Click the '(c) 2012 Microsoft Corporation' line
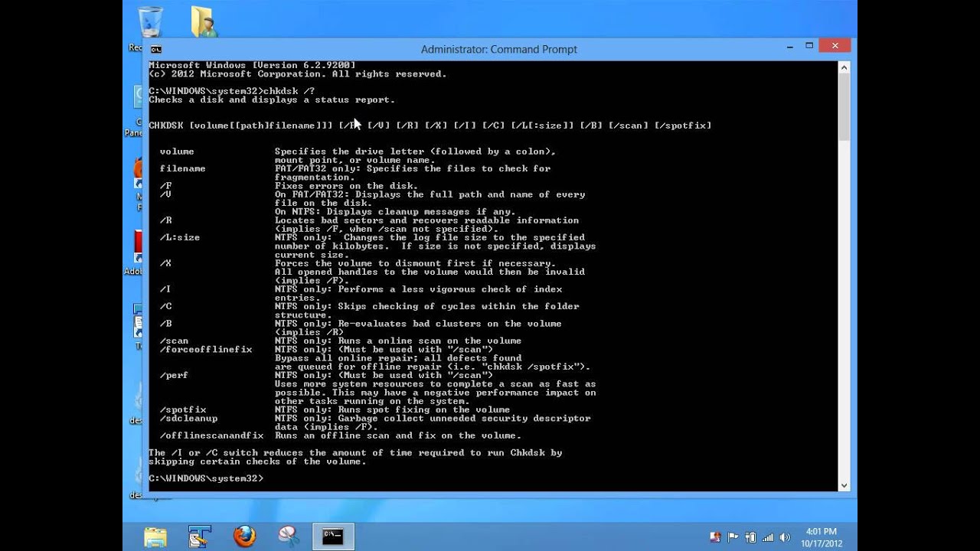980x551 pixels. point(297,74)
